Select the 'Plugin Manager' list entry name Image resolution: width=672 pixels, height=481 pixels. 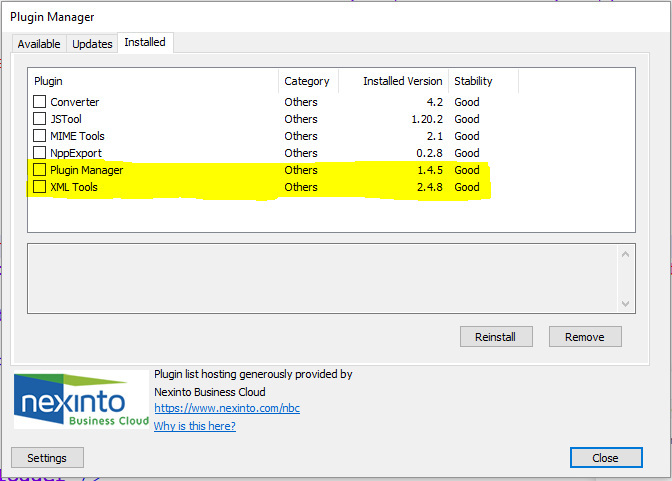[87, 170]
